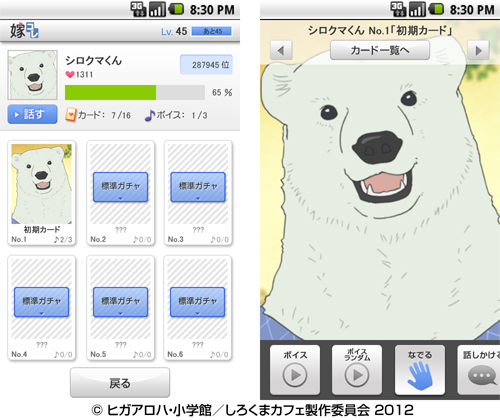Tap the signal strength icon on left screen
This screenshot has width=500, height=420.
157,9
